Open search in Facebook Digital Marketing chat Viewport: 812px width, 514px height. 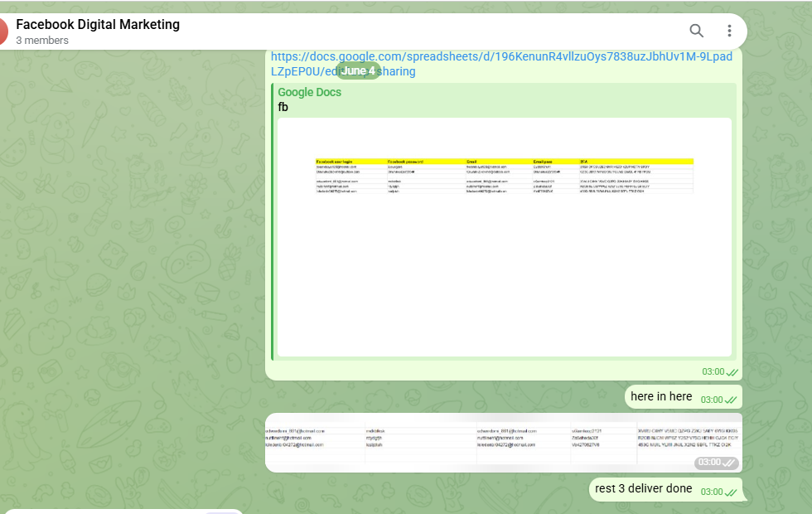coord(697,32)
